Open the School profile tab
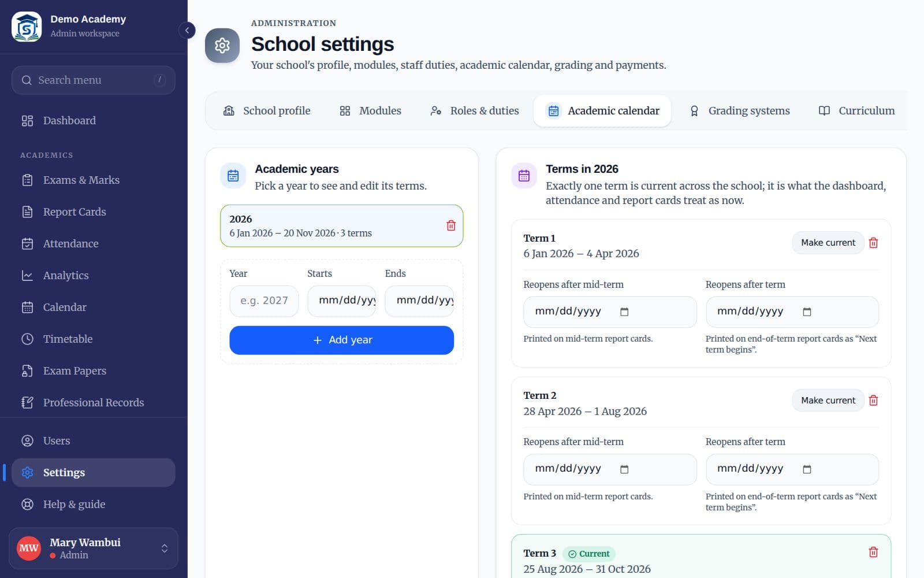The height and width of the screenshot is (578, 924). 267,111
